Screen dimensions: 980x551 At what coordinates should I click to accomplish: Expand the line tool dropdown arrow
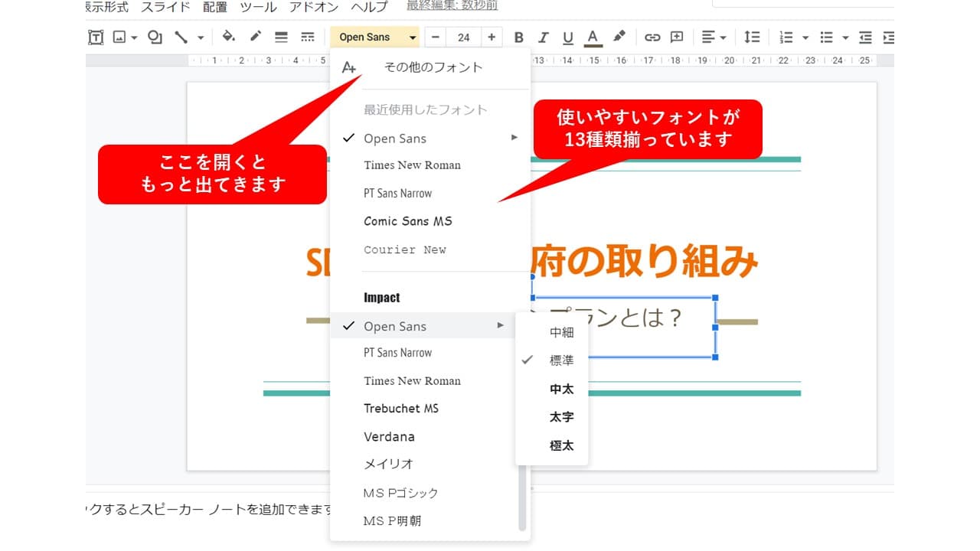pyautogui.click(x=201, y=37)
